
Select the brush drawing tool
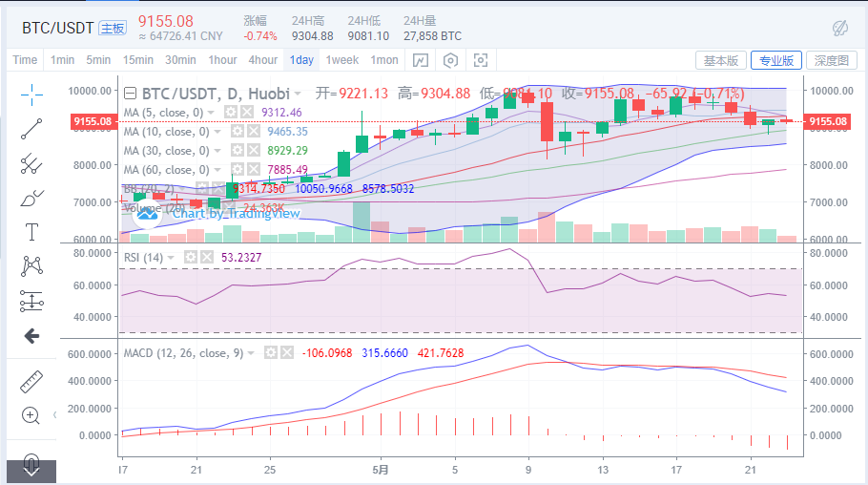pyautogui.click(x=31, y=198)
